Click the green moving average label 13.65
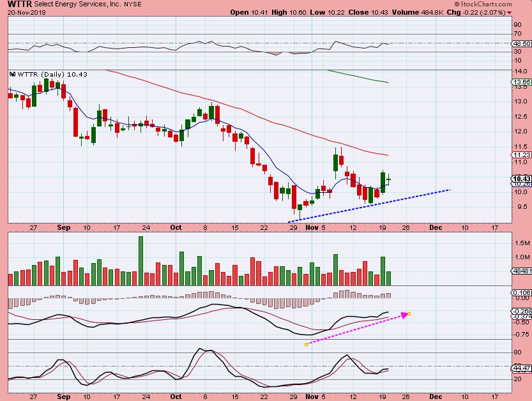 pos(522,82)
